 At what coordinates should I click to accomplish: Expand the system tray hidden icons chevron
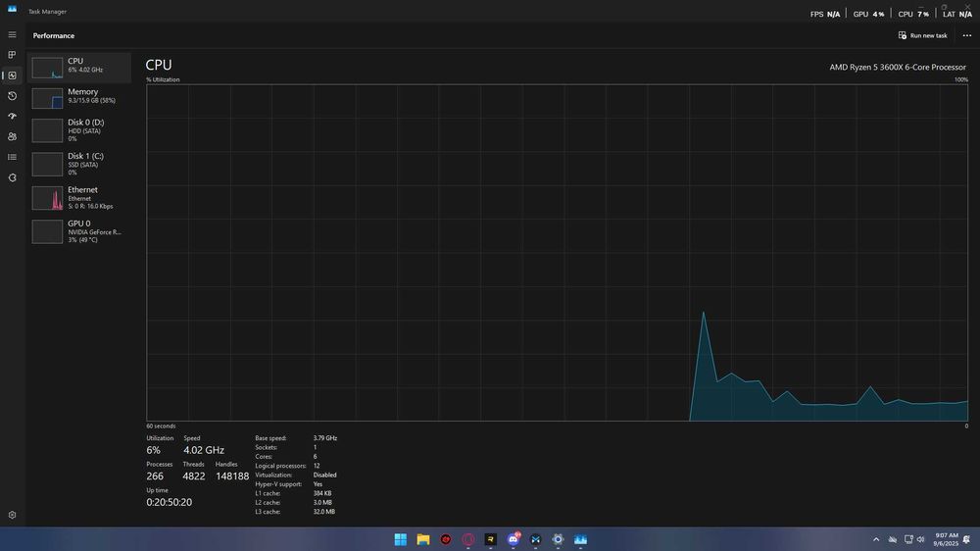pos(876,539)
